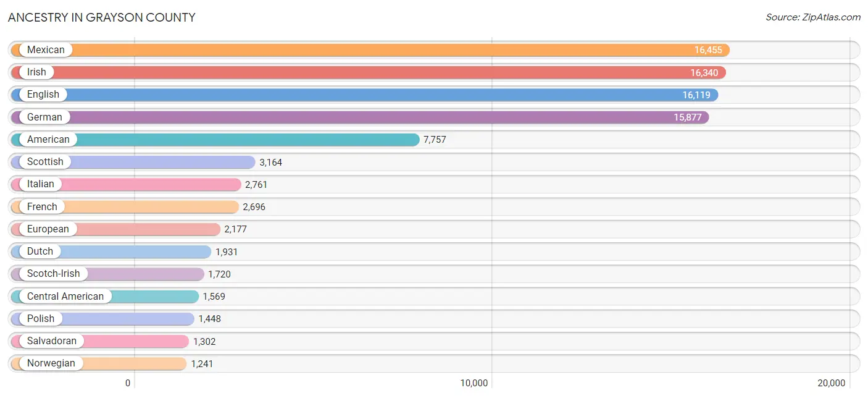Image resolution: width=868 pixels, height=398 pixels.
Task: Click the 15,877 value on German bar
Action: click(688, 117)
